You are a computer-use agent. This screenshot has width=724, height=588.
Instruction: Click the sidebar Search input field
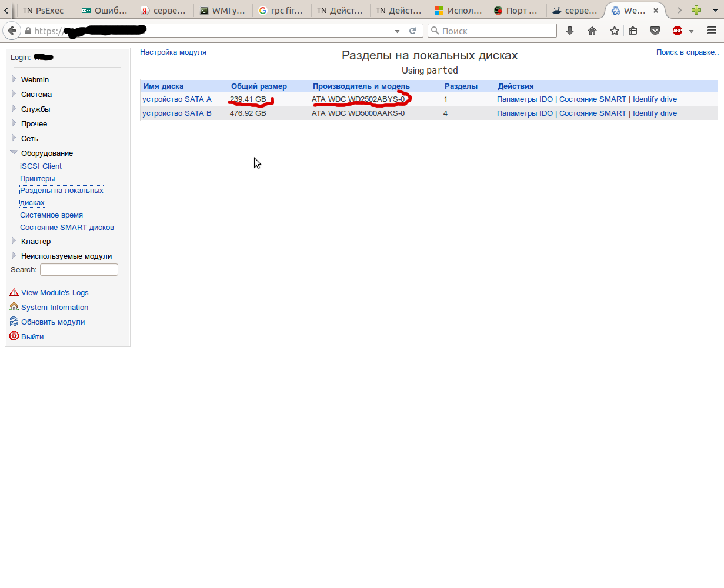coord(79,269)
